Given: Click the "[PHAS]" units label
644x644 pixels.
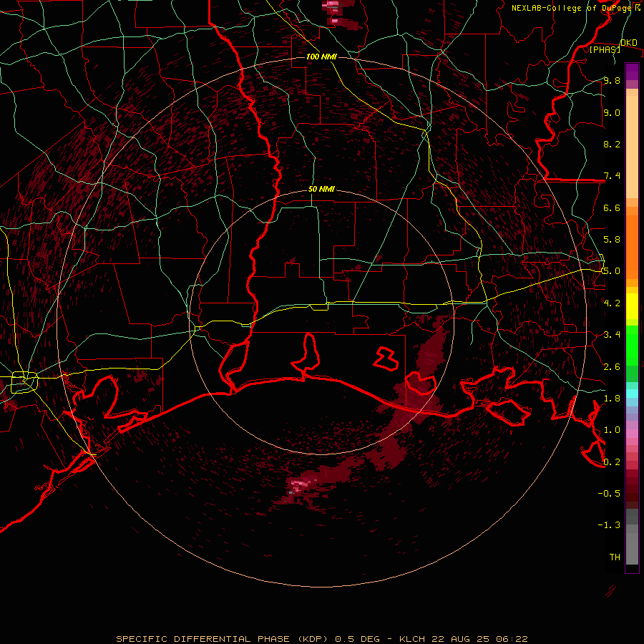Looking at the screenshot, I should point(605,49).
